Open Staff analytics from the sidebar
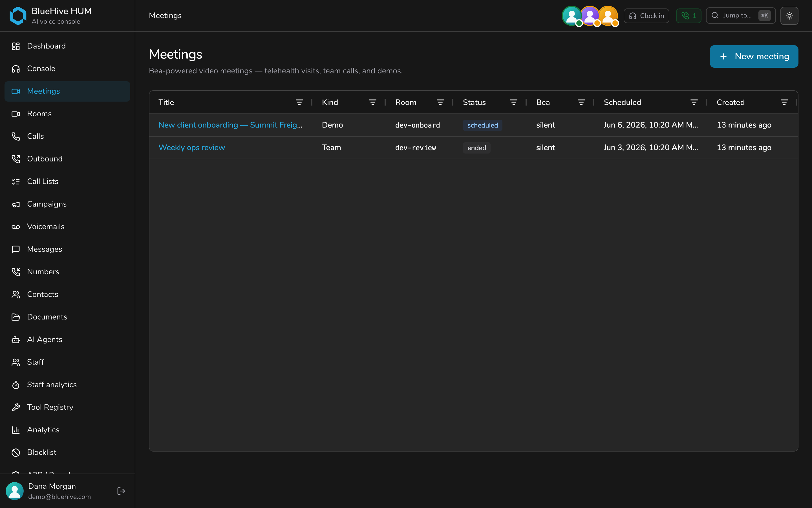The image size is (812, 508). click(67, 385)
